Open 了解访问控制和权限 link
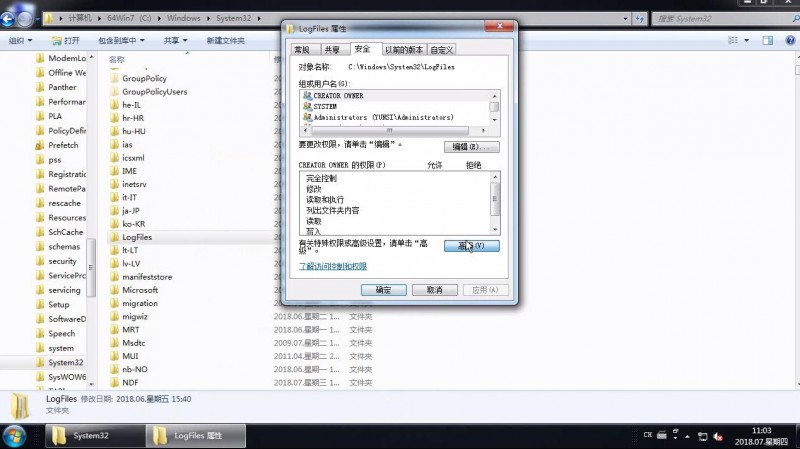The image size is (800, 449). pyautogui.click(x=333, y=266)
